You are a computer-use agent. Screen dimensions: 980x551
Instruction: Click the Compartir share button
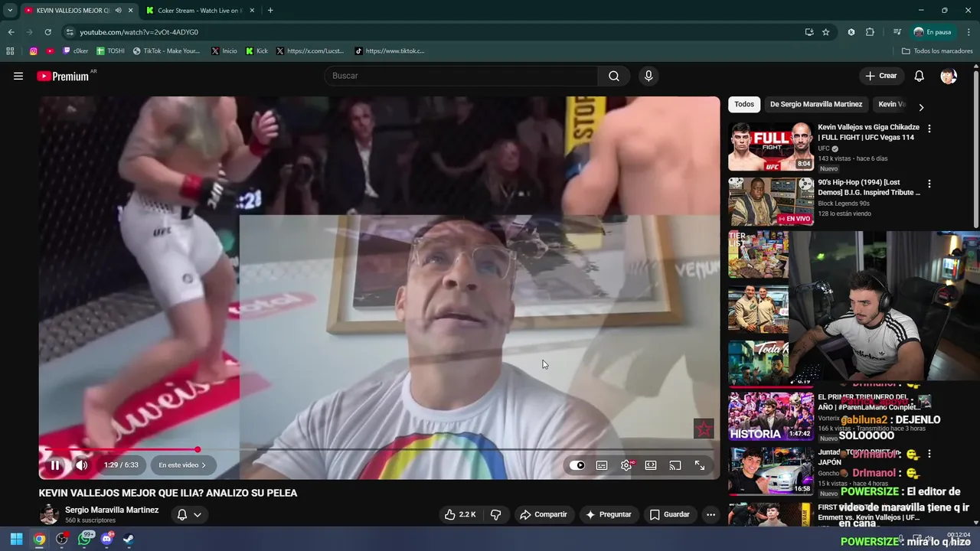[544, 514]
